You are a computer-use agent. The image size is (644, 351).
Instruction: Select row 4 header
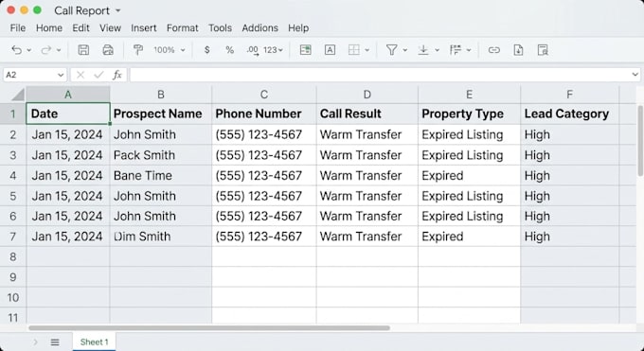click(13, 176)
